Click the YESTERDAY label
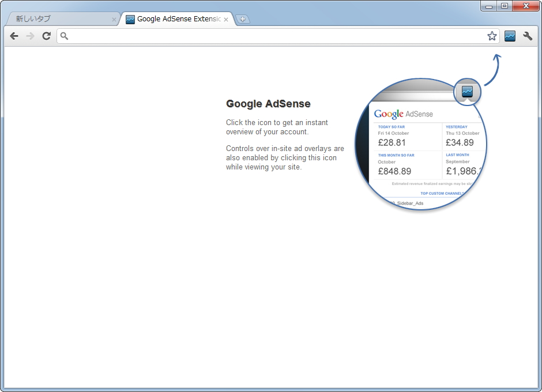The height and width of the screenshot is (392, 542). click(x=456, y=127)
